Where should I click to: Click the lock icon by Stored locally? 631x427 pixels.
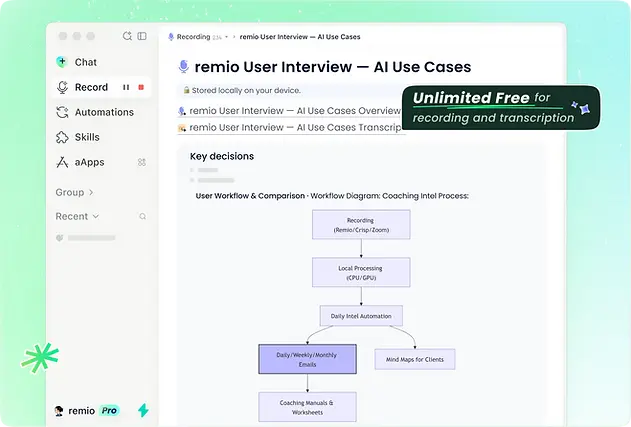click(x=186, y=90)
